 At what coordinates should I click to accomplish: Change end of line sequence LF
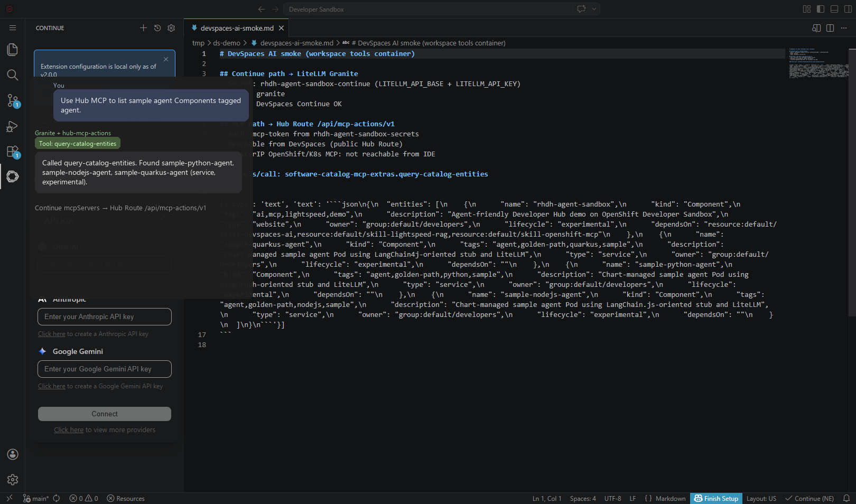point(632,498)
